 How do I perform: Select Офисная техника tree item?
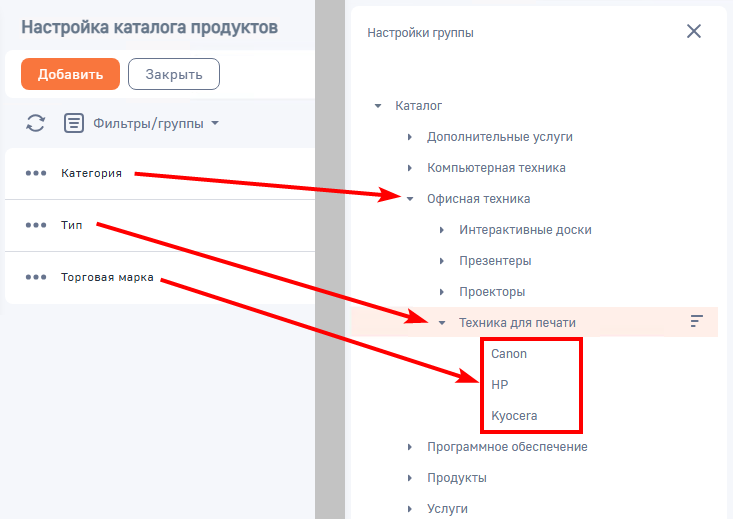click(479, 199)
